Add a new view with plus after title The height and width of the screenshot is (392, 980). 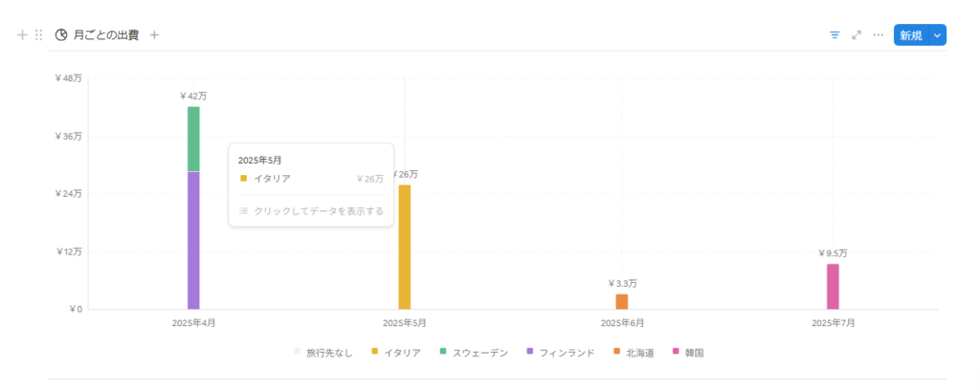[x=154, y=35]
